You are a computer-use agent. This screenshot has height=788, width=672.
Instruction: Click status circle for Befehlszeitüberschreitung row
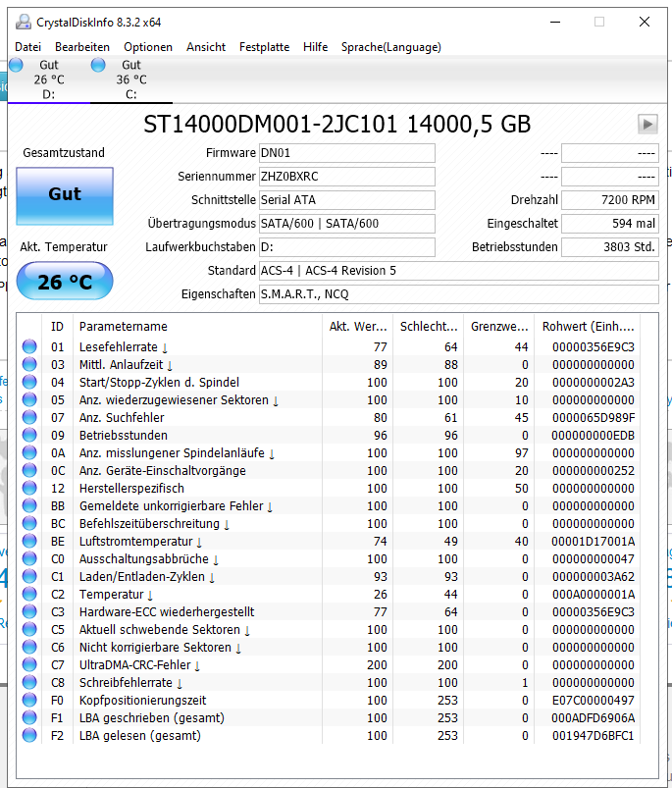[29, 523]
